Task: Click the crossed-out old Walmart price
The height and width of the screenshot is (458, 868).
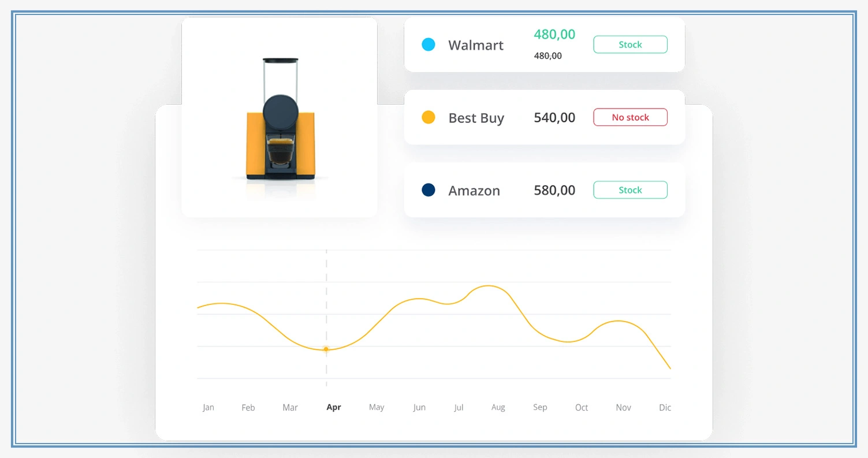Action: point(548,55)
